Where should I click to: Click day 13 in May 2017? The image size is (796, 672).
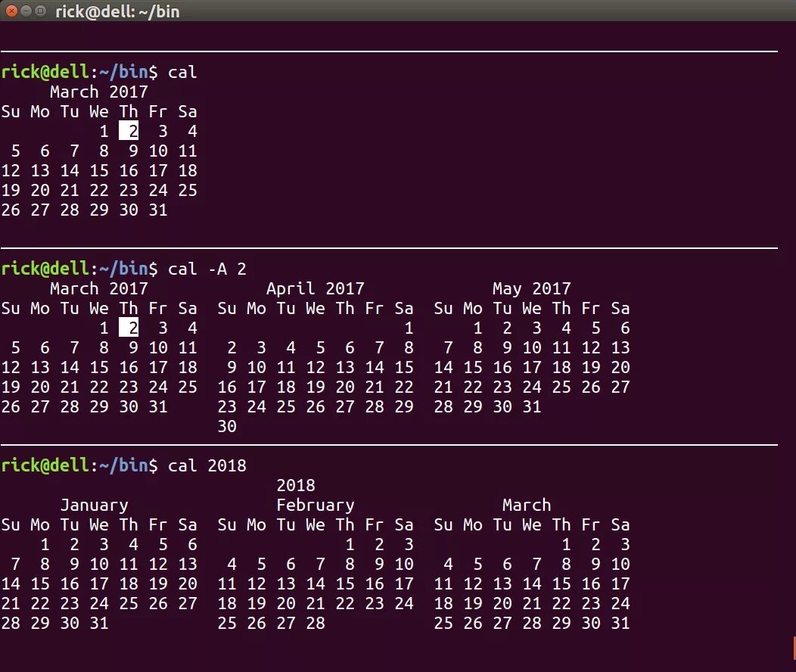point(620,347)
